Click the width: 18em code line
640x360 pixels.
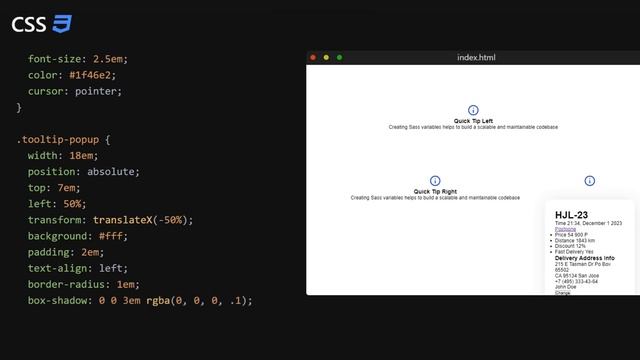coord(63,156)
